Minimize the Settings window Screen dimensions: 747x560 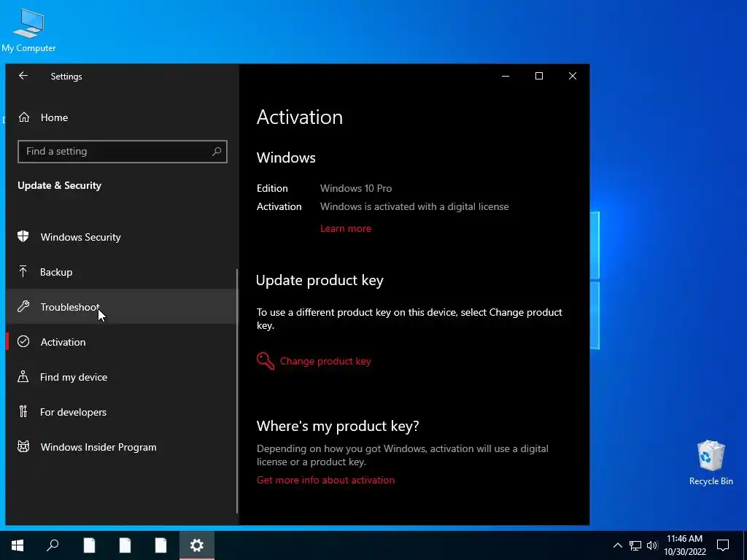506,76
